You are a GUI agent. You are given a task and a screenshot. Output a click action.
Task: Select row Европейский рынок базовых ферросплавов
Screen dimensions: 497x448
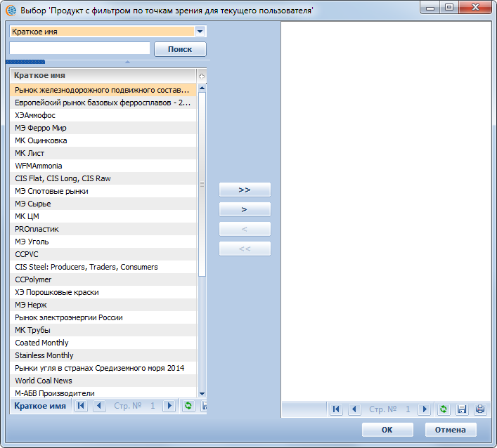coord(103,103)
